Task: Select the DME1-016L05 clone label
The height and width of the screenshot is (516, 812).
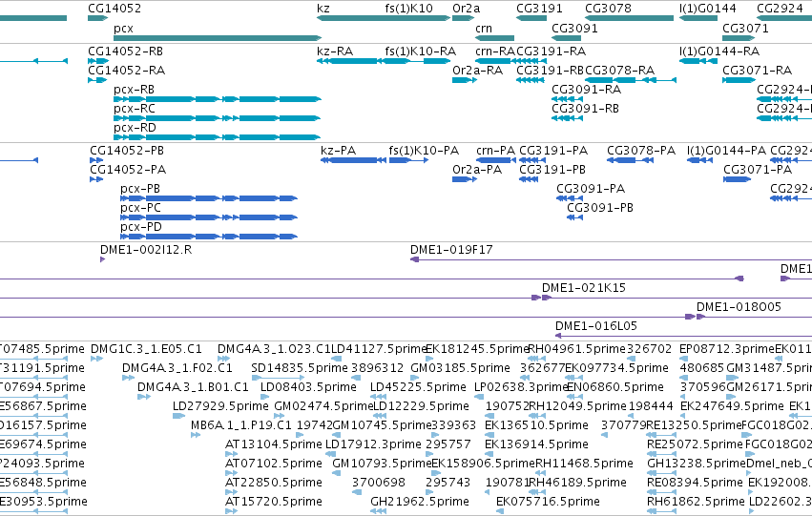Action: (596, 326)
